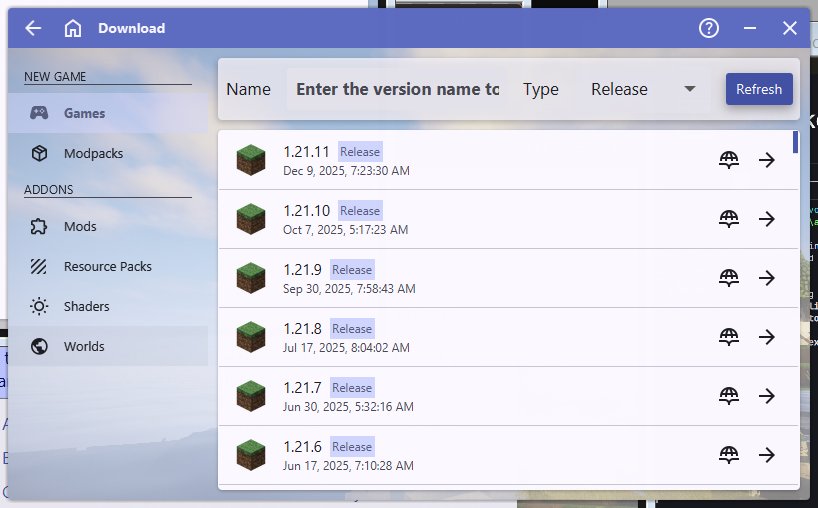Click the date Oct 7, 2025, 5:17:23 AM

coord(345,229)
